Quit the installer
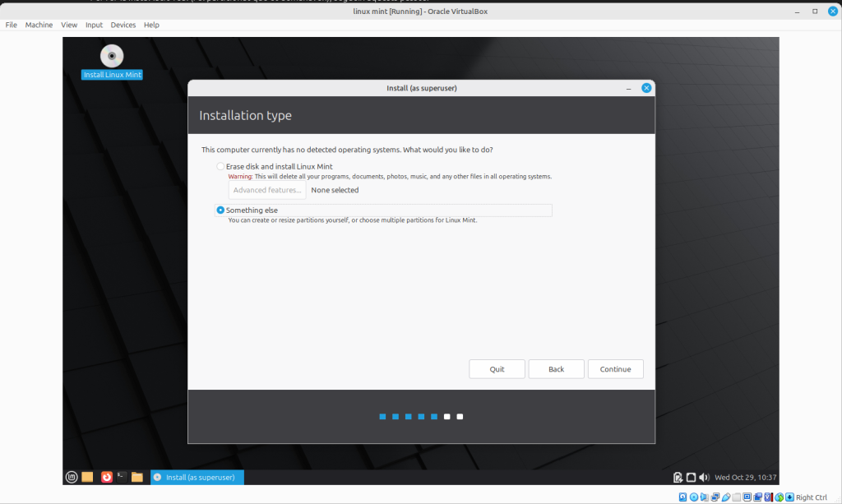This screenshot has height=504, width=842. [x=497, y=369]
